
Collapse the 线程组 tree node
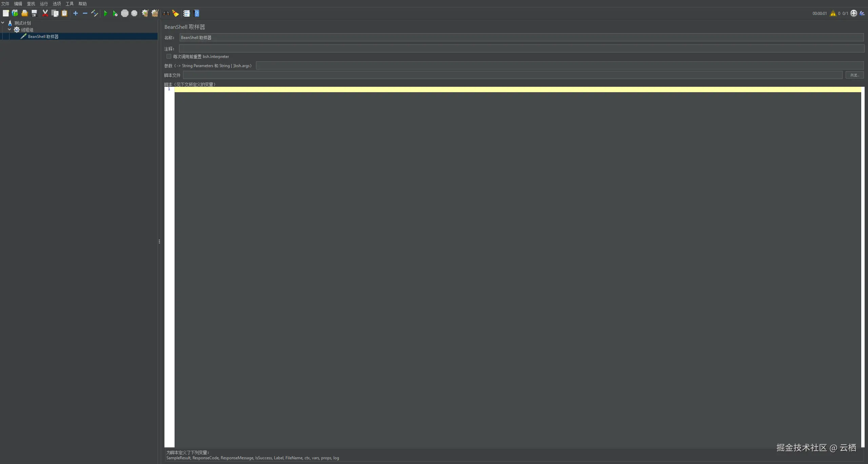point(9,30)
